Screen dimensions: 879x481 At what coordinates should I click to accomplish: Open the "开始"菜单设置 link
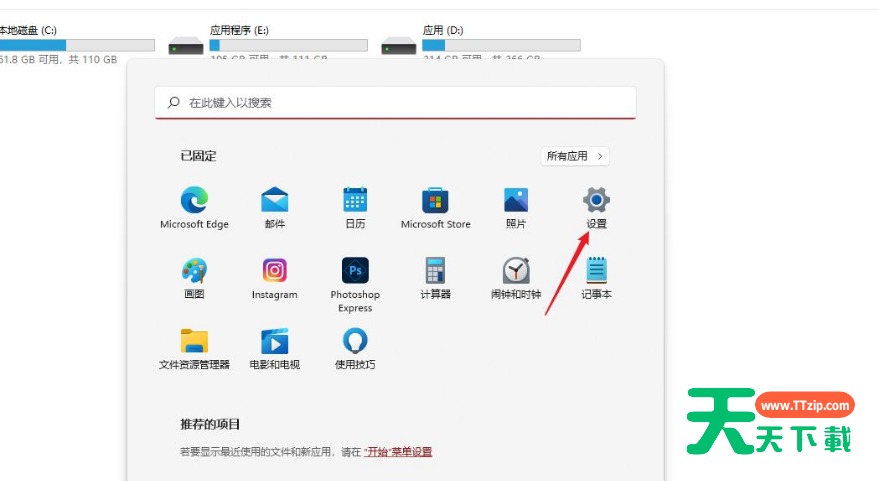coord(398,452)
